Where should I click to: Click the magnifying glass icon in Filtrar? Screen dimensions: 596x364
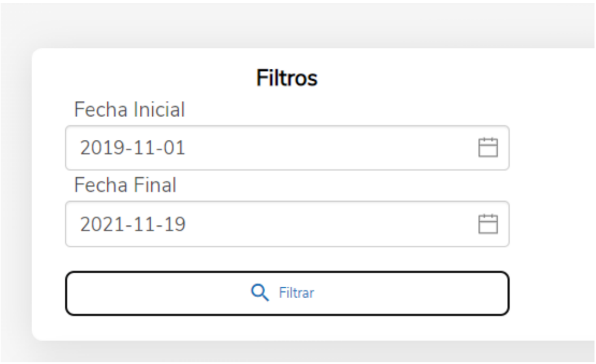[260, 292]
